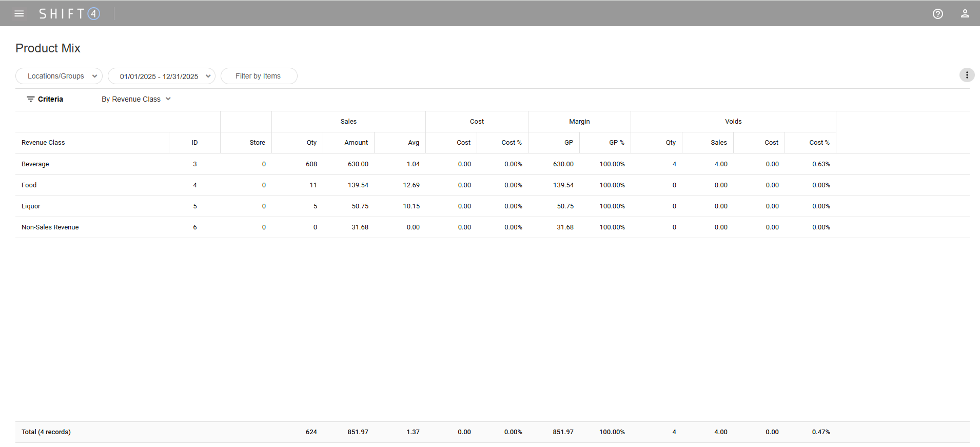Sort by the Sales Amount column header
Image resolution: width=980 pixels, height=447 pixels.
pos(356,143)
